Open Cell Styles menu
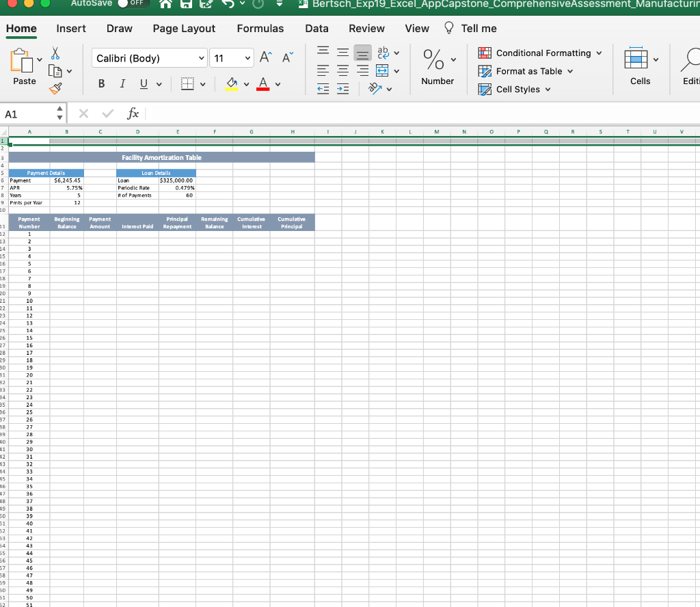700x607 pixels. click(x=514, y=90)
